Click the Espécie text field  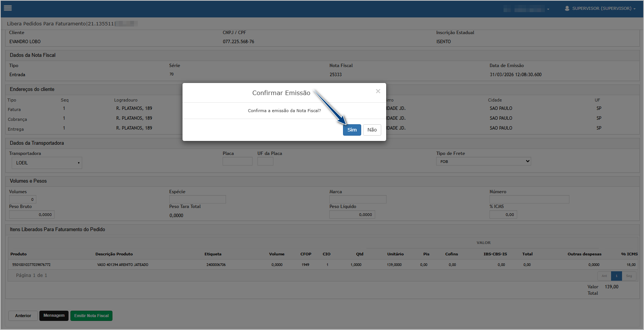[x=197, y=199]
